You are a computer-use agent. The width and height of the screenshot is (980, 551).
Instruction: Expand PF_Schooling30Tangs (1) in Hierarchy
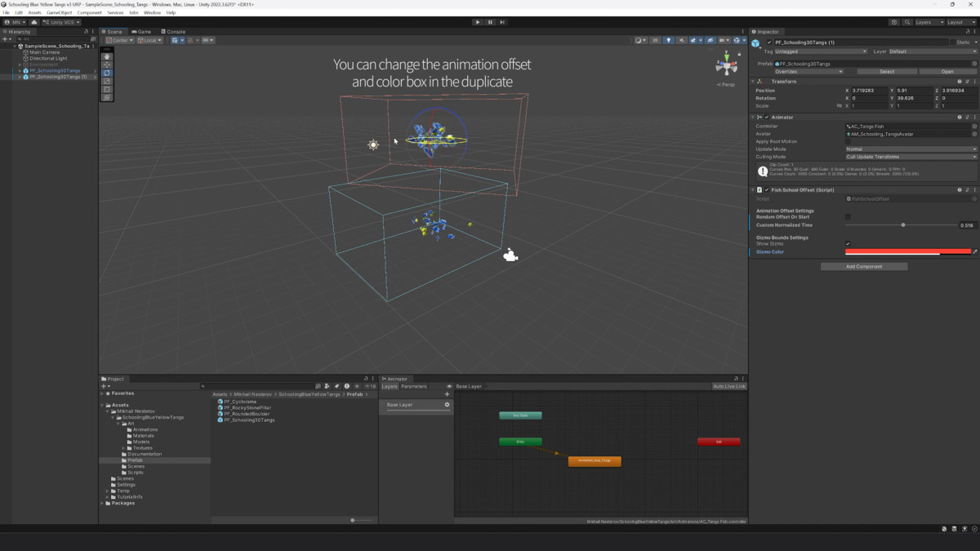(20, 77)
